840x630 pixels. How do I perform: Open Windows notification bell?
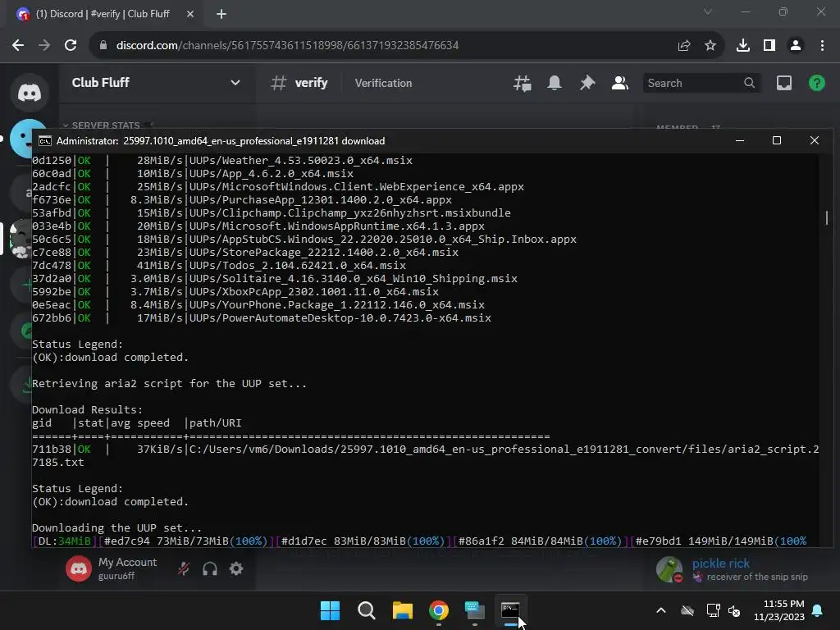pos(818,610)
